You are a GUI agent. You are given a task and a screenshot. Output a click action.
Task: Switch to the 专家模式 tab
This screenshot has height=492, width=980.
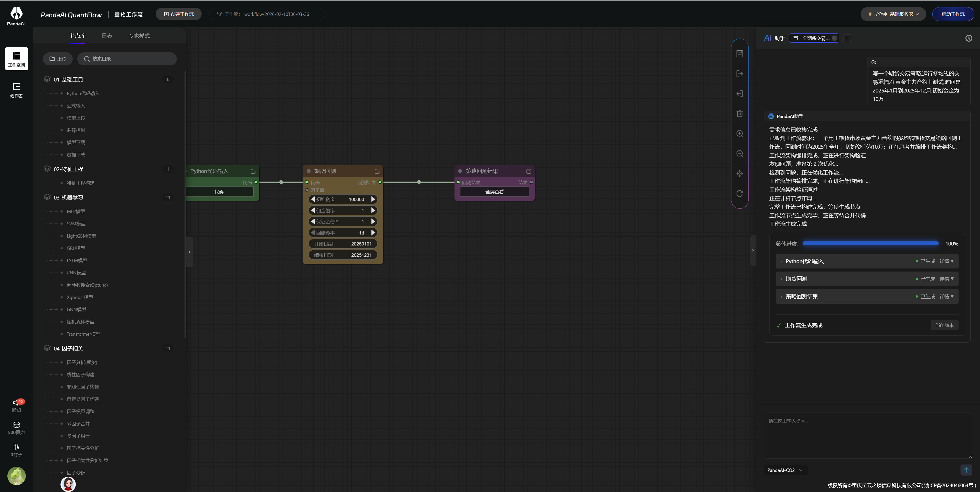coord(139,36)
